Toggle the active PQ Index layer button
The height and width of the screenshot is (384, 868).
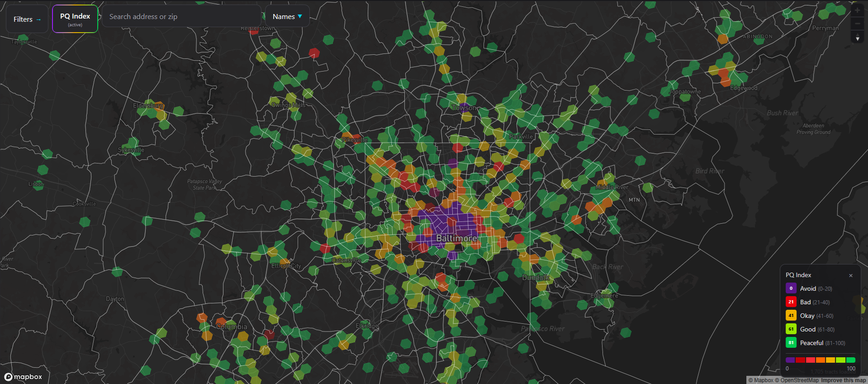(x=75, y=19)
